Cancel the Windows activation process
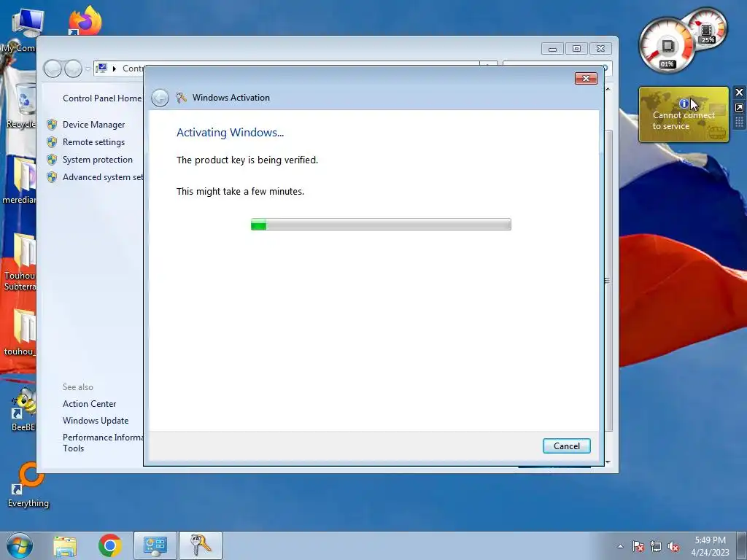The image size is (747, 560). coord(566,446)
